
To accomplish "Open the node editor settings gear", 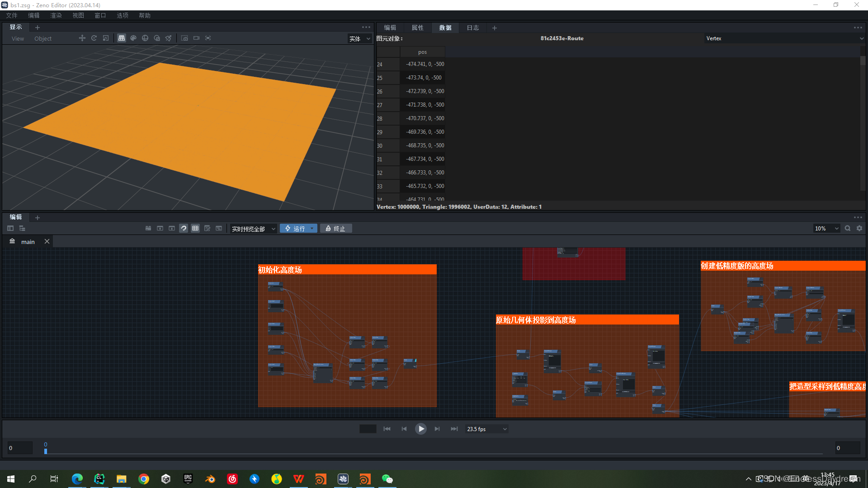I will (859, 229).
